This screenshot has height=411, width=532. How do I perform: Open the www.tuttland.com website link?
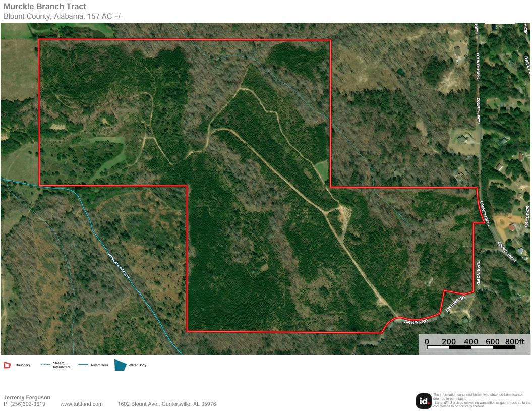81,404
